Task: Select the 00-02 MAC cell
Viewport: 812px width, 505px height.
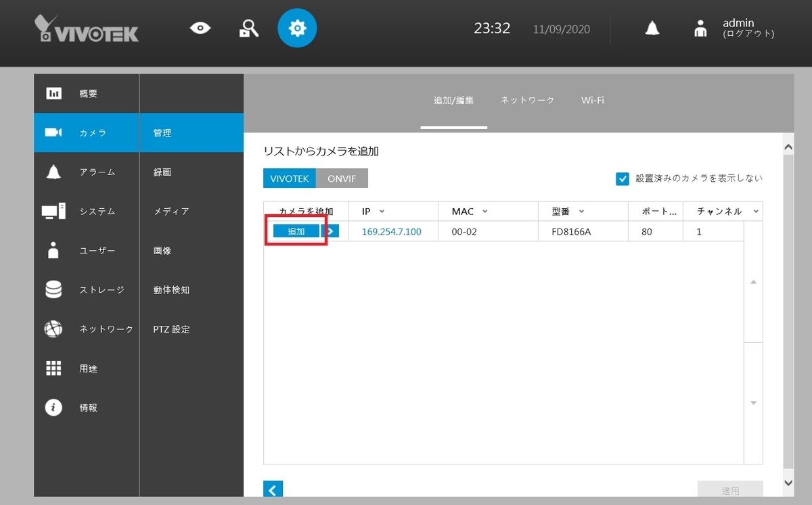Action: (488, 231)
